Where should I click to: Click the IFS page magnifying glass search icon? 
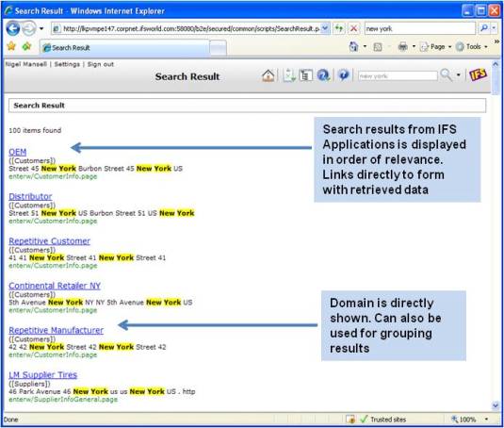tap(447, 74)
